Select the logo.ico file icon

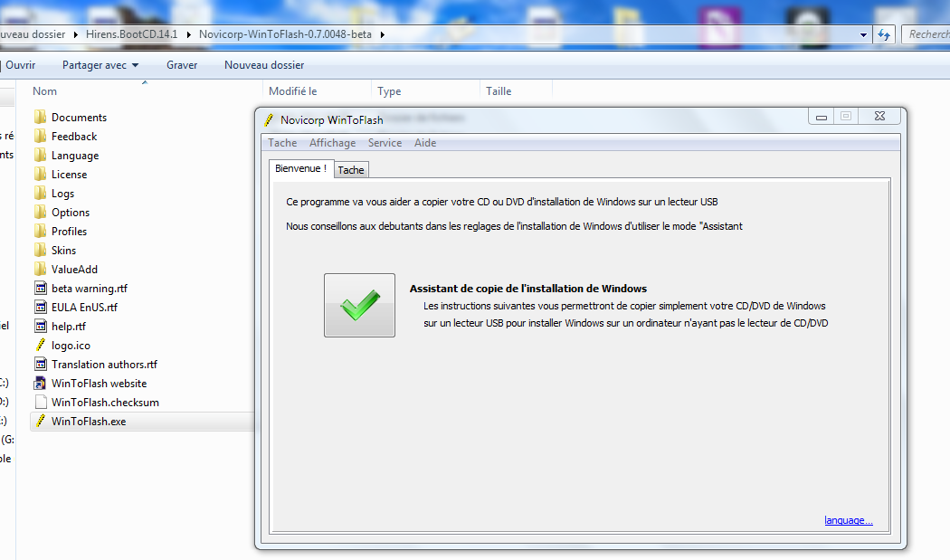tap(40, 346)
